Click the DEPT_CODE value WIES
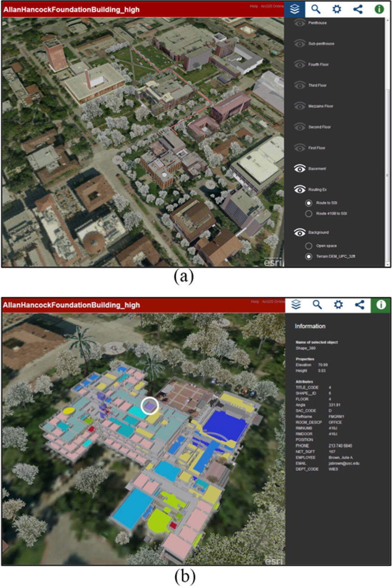 pos(333,469)
